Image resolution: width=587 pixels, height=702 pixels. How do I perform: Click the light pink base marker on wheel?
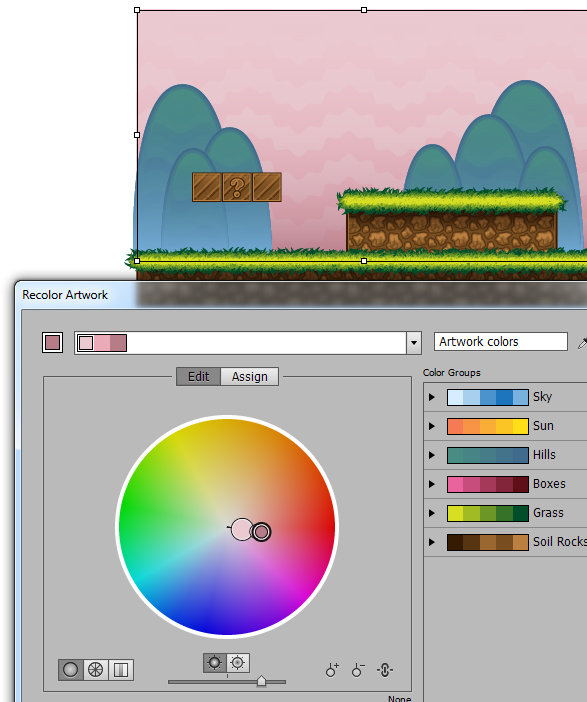pos(242,530)
